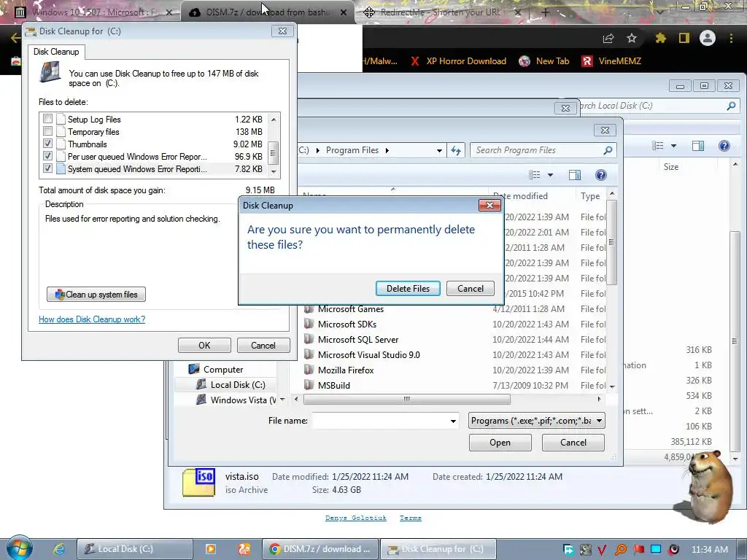Click Delete Files in confirmation dialog
The width and height of the screenshot is (747, 560).
[408, 289]
